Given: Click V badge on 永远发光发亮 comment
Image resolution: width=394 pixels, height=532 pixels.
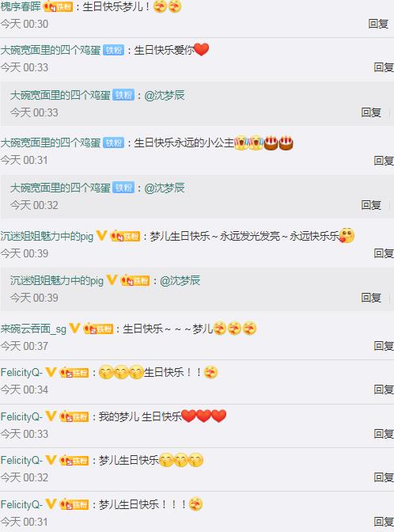Looking at the screenshot, I should click(x=102, y=235).
